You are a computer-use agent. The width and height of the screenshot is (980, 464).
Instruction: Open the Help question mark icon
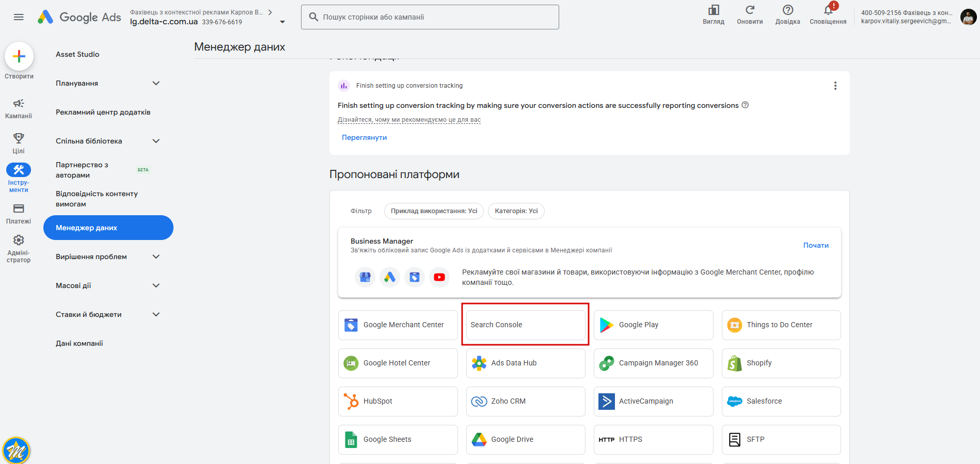click(x=787, y=10)
